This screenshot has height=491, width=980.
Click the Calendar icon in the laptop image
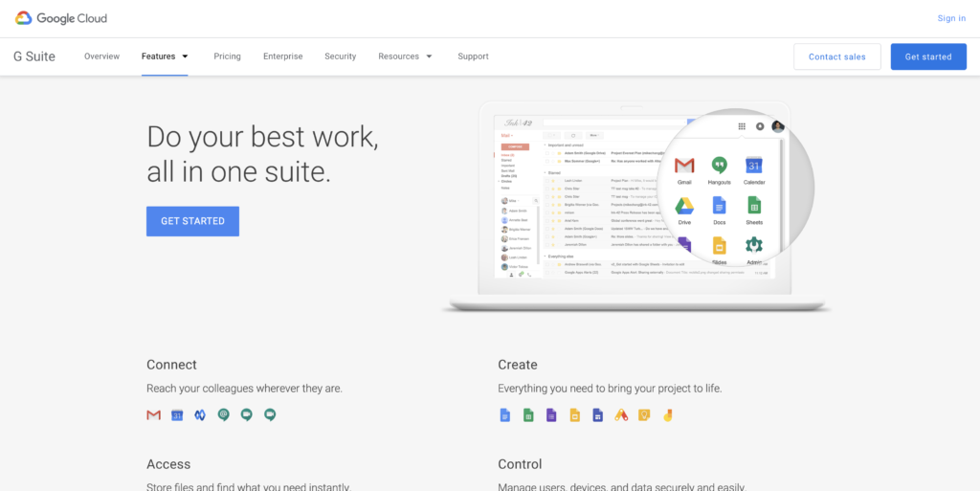[754, 166]
